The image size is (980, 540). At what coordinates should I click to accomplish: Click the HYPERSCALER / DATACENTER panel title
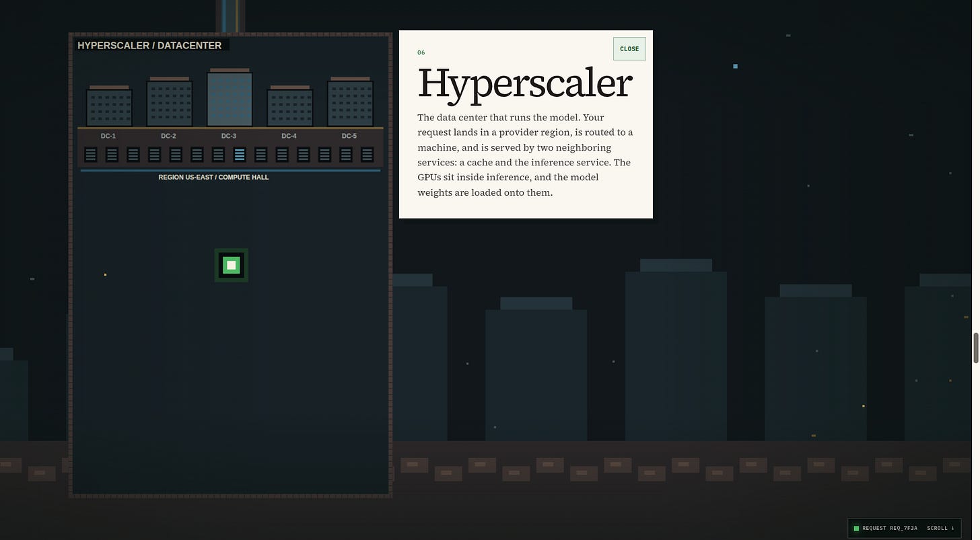tap(149, 45)
